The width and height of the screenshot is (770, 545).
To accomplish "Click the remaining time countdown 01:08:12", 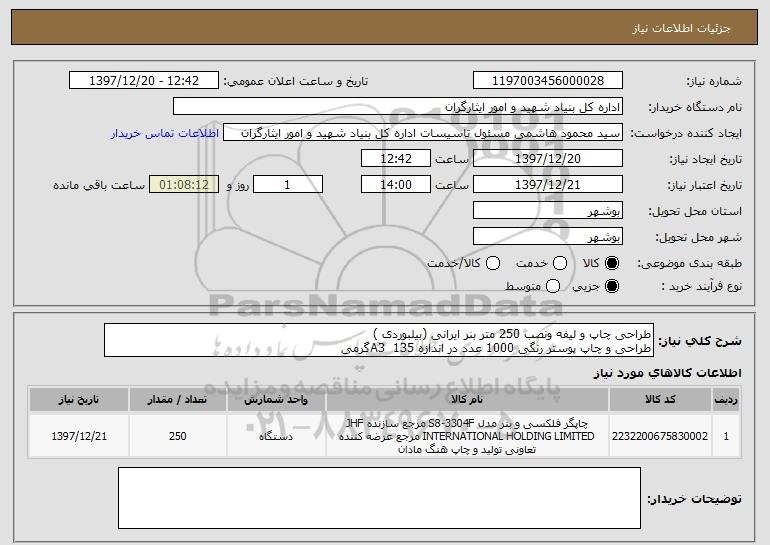I will [184, 185].
